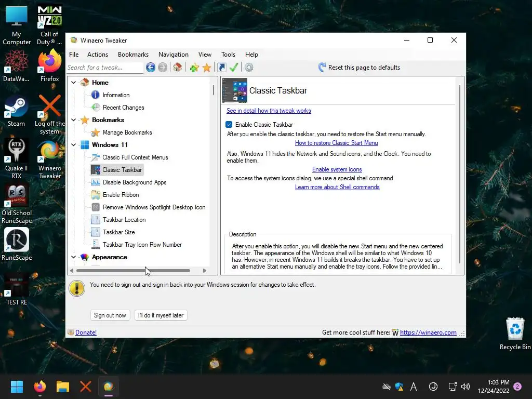Screen dimensions: 532x399
Task: Collapse the Windows 11 tree node
Action: [73, 145]
